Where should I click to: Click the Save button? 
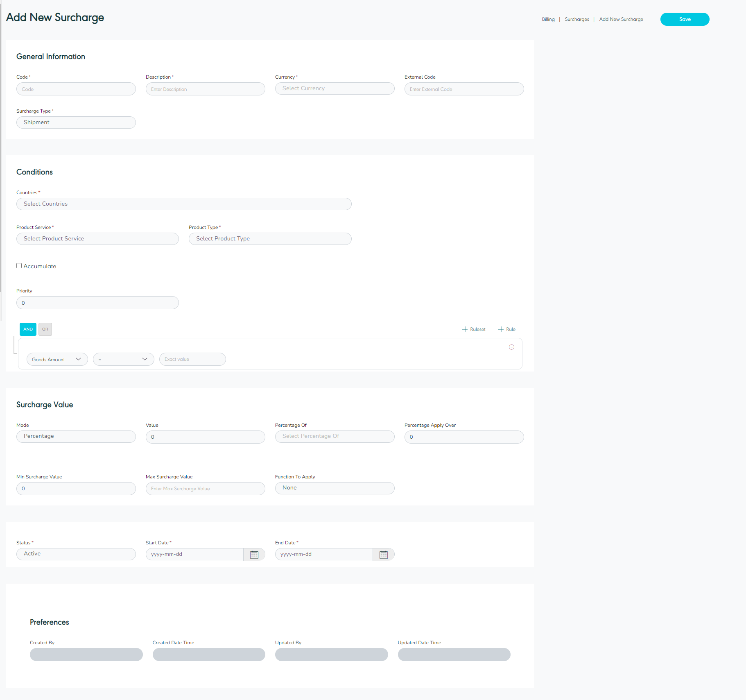click(x=685, y=19)
